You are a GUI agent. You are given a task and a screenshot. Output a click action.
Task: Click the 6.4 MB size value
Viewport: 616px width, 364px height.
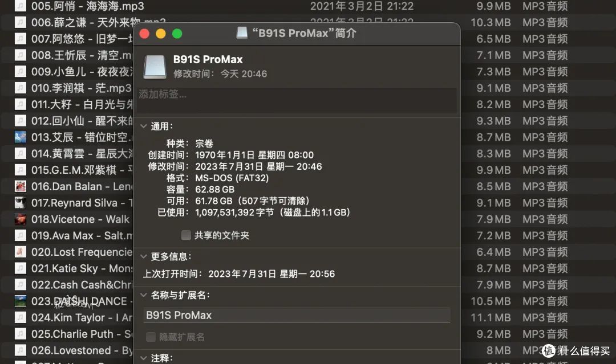point(493,252)
